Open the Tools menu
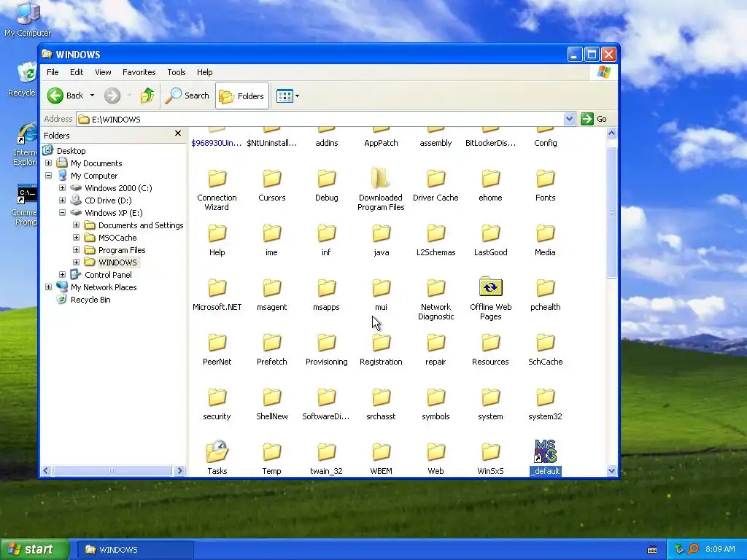Image resolution: width=747 pixels, height=560 pixels. click(x=177, y=72)
